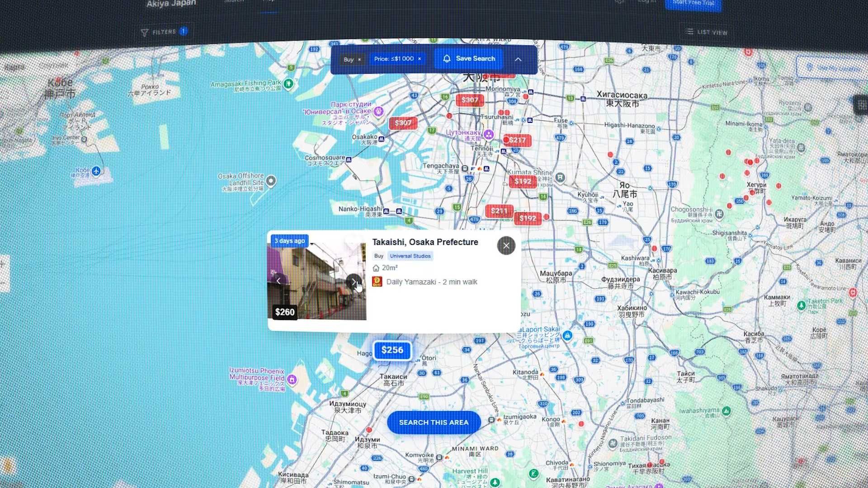Remove the Buy filter chip
Viewport: 868px width, 488px height.
coord(359,60)
